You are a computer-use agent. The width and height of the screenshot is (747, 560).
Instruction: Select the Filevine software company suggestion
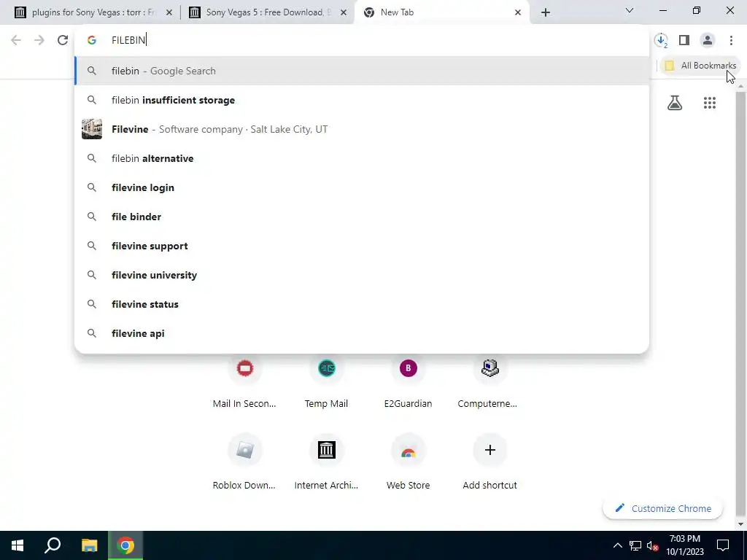[362, 129]
